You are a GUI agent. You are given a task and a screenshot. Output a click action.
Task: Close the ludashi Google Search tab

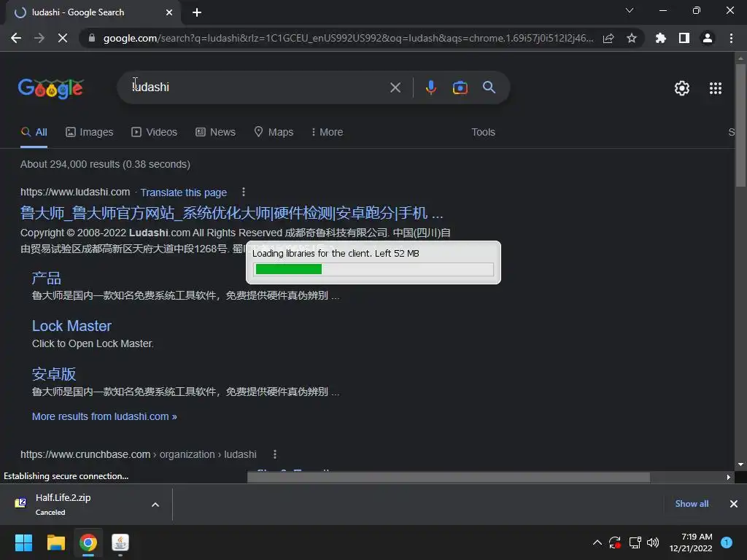(169, 12)
